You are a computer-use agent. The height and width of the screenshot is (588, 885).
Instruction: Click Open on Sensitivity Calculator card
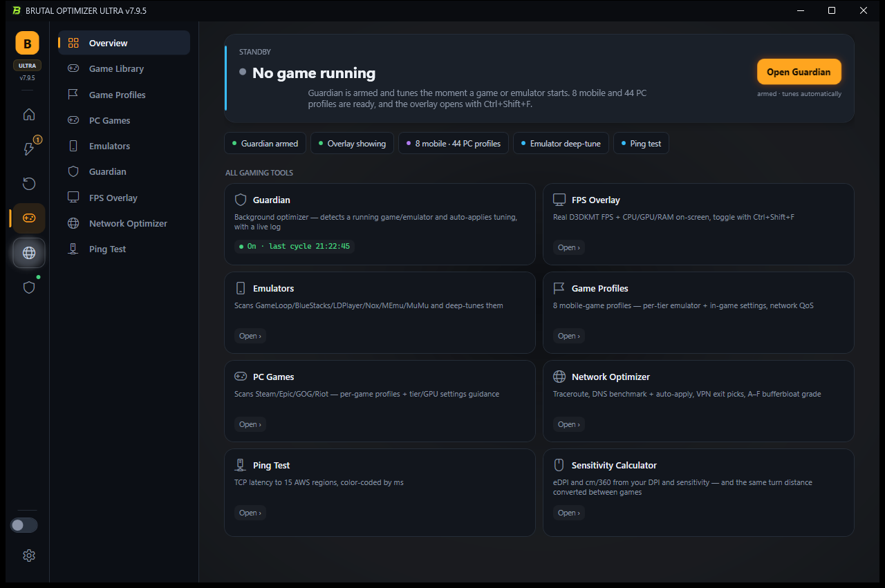(x=569, y=513)
